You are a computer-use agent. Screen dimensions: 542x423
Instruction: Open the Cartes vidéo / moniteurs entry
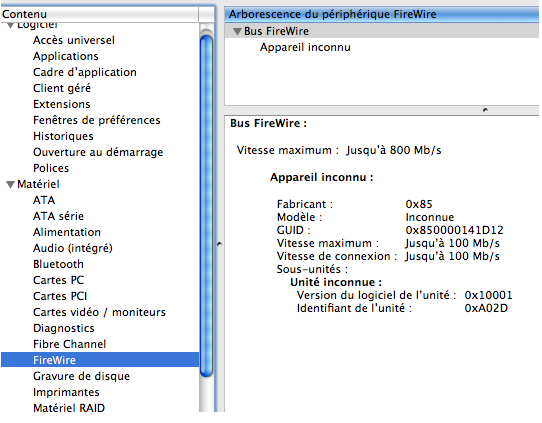pyautogui.click(x=99, y=312)
